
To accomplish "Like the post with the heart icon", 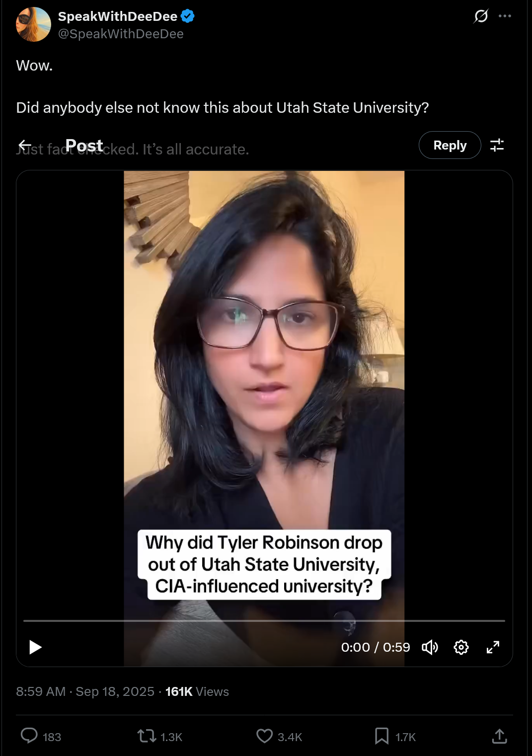I will (264, 736).
